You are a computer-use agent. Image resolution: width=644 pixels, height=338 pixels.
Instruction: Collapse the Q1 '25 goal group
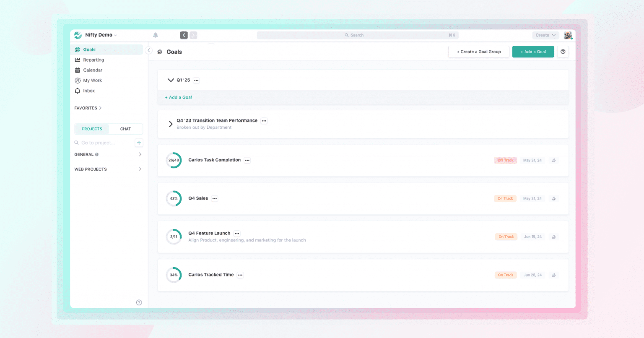pos(171,80)
